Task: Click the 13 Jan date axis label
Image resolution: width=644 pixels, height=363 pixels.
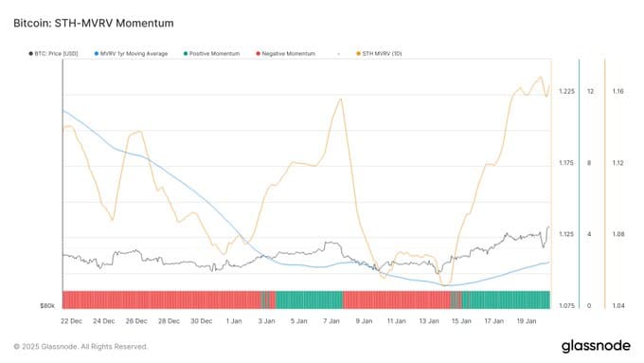Action: (429, 321)
